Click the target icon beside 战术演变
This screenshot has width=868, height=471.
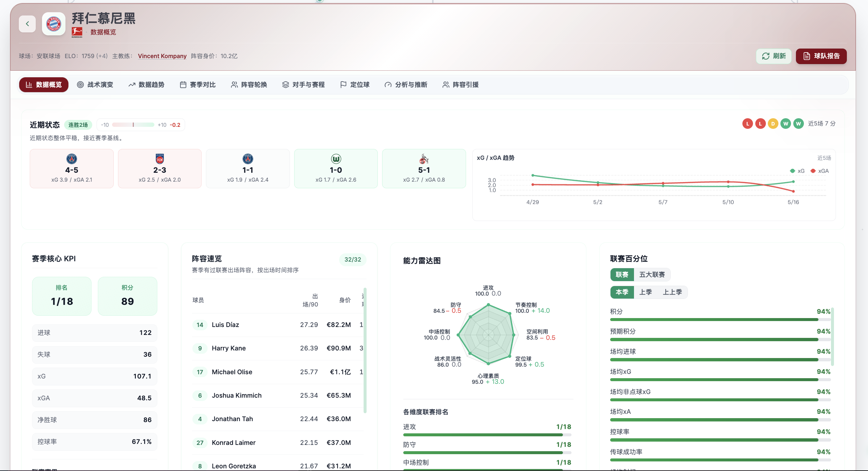tap(80, 85)
